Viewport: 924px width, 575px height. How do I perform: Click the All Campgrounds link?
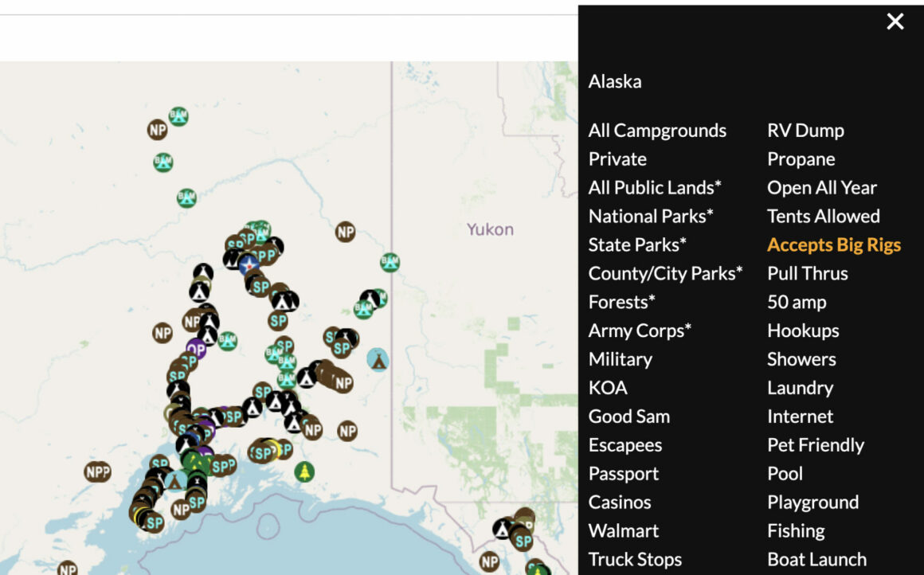657,130
